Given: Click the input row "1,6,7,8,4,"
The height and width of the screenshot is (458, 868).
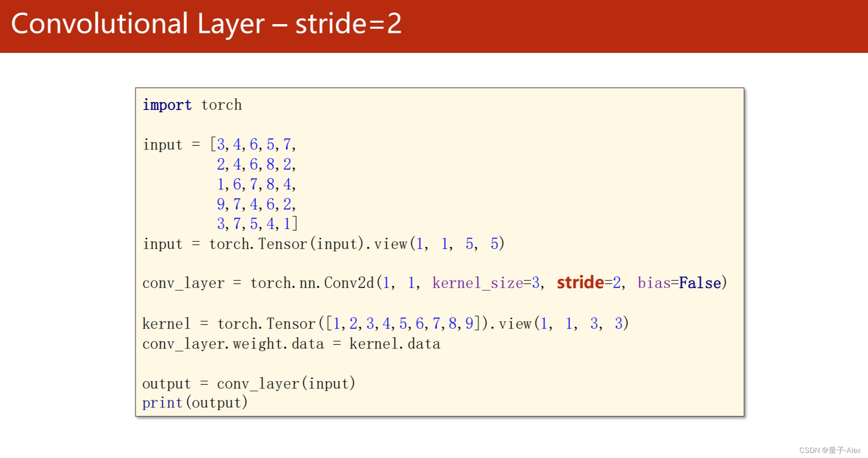Looking at the screenshot, I should point(256,184).
